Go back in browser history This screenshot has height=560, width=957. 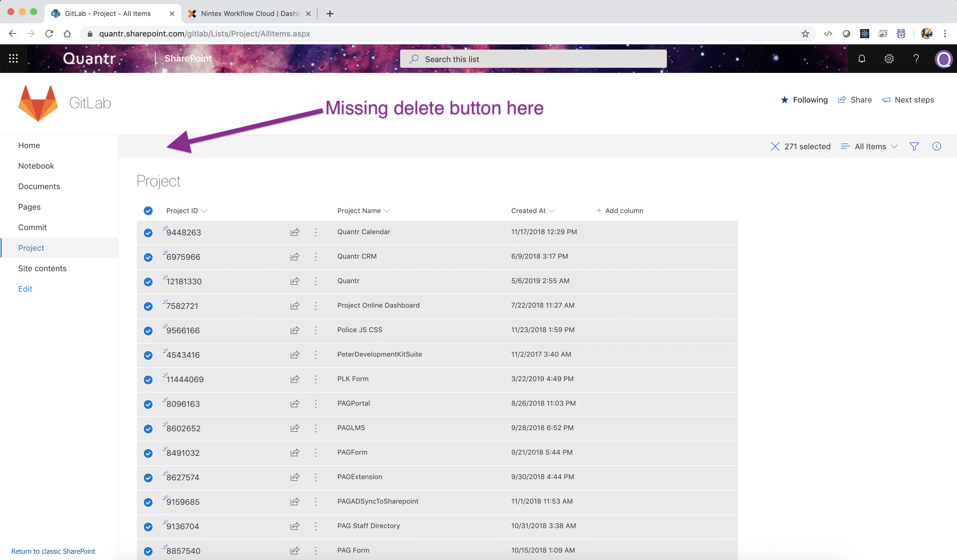pyautogui.click(x=13, y=34)
